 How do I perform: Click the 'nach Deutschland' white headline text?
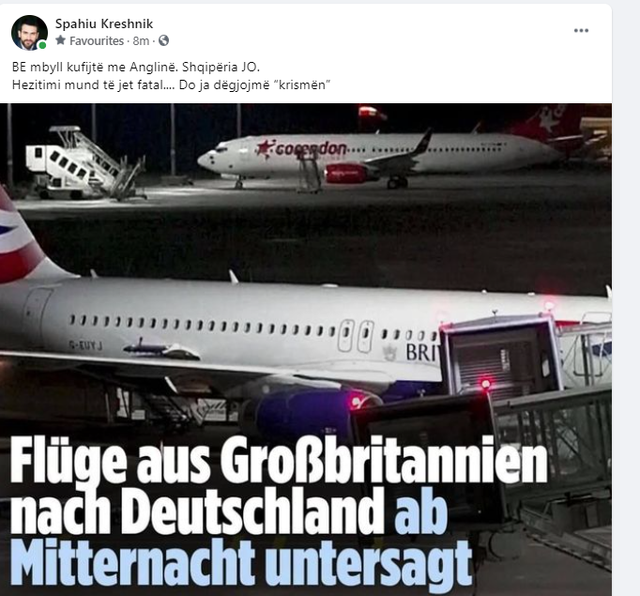(x=198, y=513)
